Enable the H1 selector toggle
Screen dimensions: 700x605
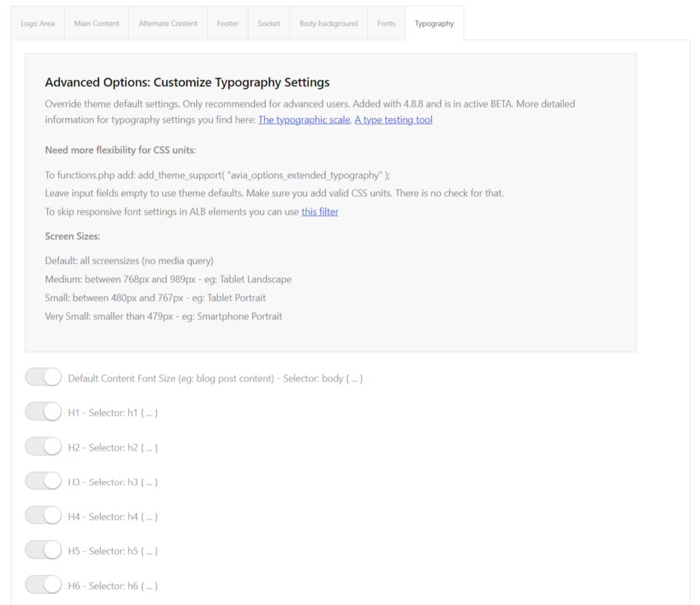43,412
